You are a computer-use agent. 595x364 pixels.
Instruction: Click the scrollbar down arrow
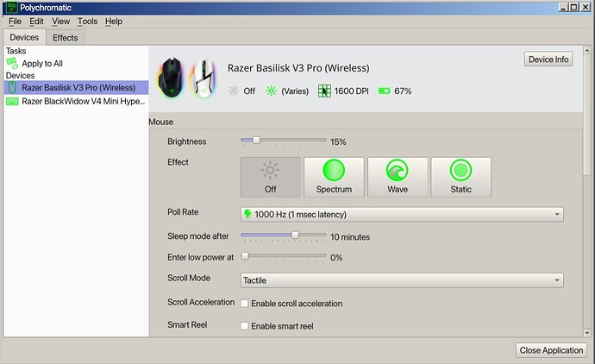point(587,333)
